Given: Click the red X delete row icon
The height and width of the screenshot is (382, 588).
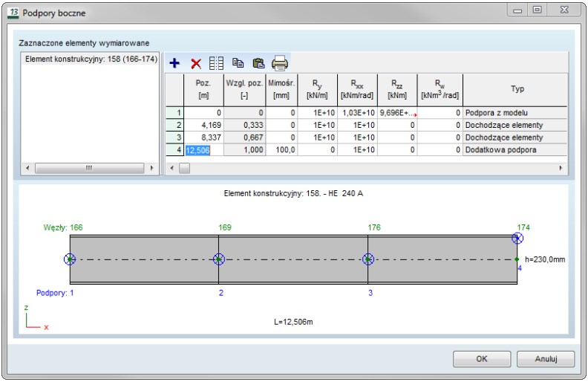Looking at the screenshot, I should pos(196,63).
